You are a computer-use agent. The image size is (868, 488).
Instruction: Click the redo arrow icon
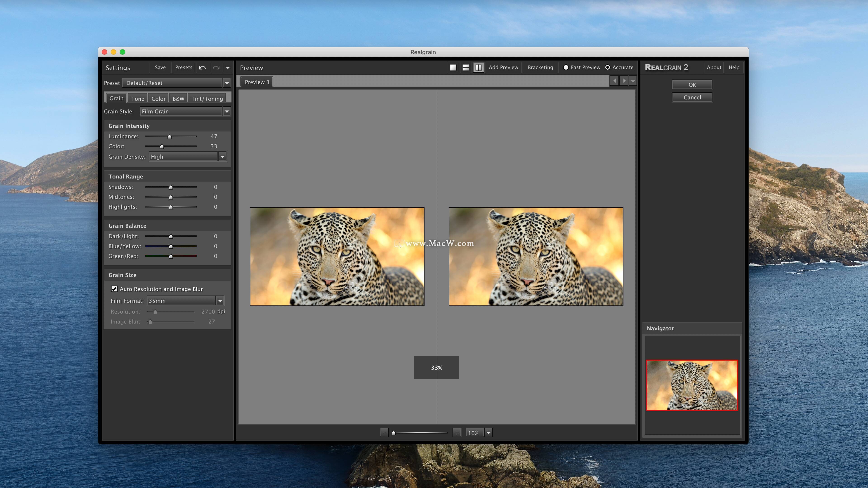click(x=216, y=68)
